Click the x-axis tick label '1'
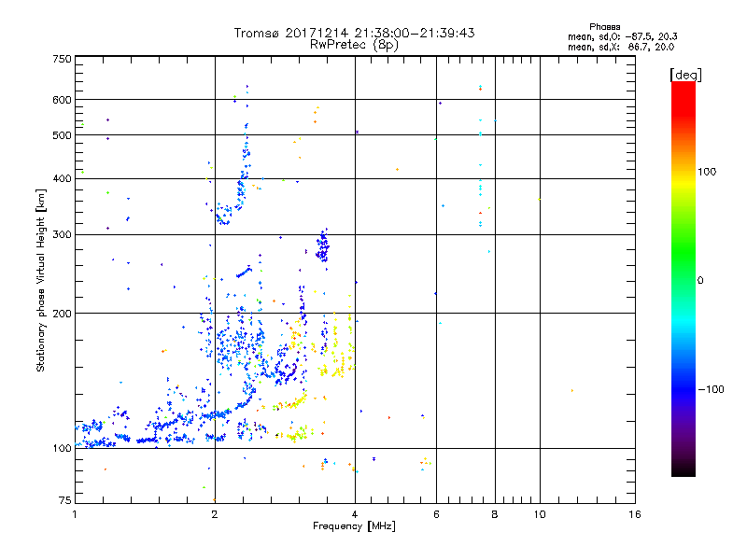This screenshot has height=560, width=747. 75,514
